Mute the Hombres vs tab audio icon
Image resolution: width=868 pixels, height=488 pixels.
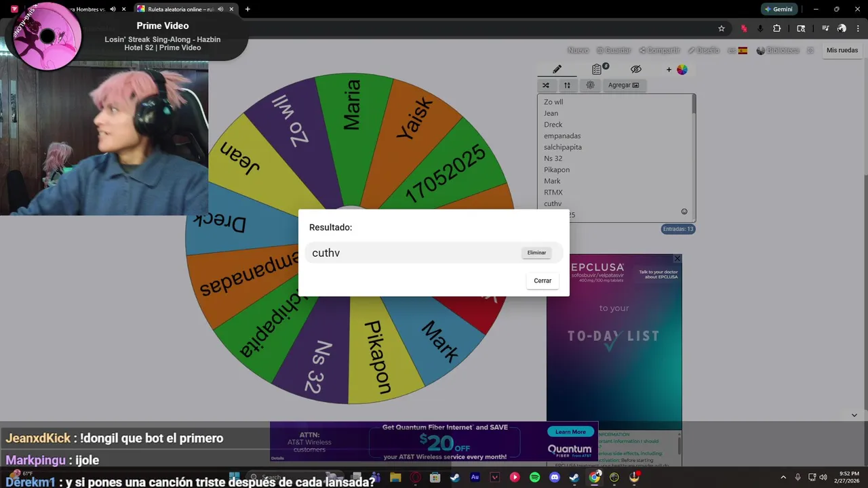tap(113, 9)
